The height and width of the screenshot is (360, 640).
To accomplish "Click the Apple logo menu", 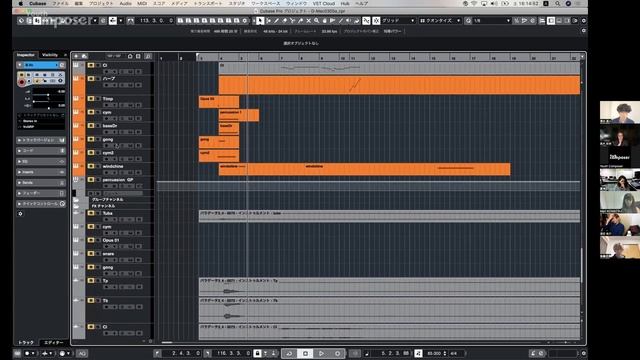I will pyautogui.click(x=20, y=3).
